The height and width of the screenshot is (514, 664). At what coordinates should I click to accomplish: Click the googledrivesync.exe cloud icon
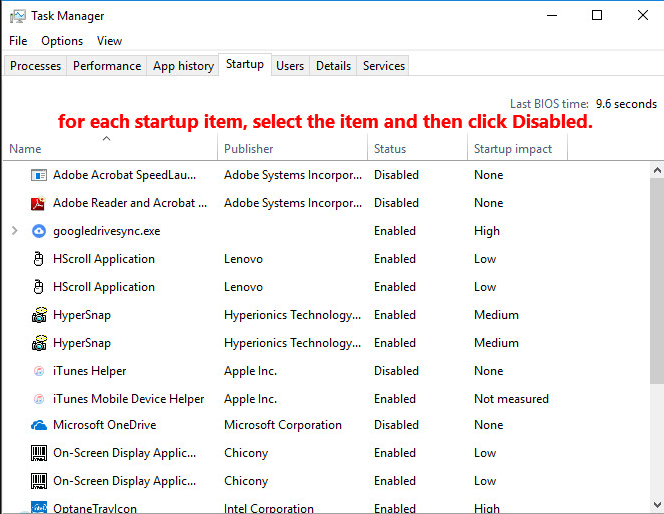click(39, 231)
